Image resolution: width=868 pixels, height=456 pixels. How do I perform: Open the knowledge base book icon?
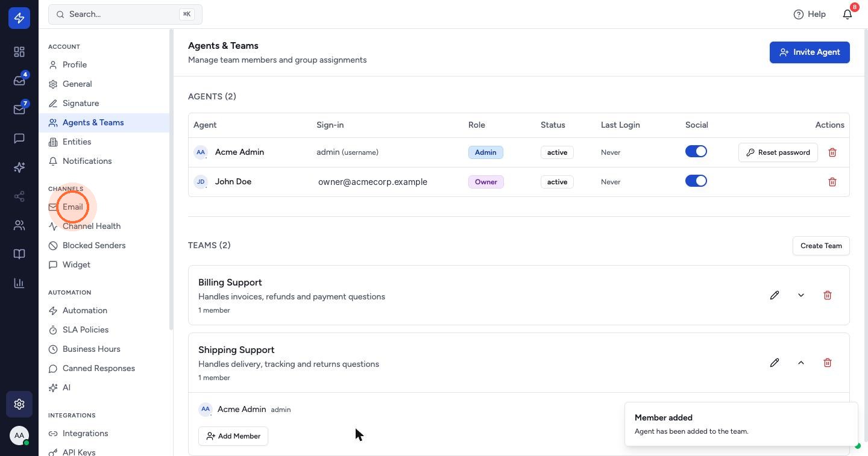click(x=19, y=254)
